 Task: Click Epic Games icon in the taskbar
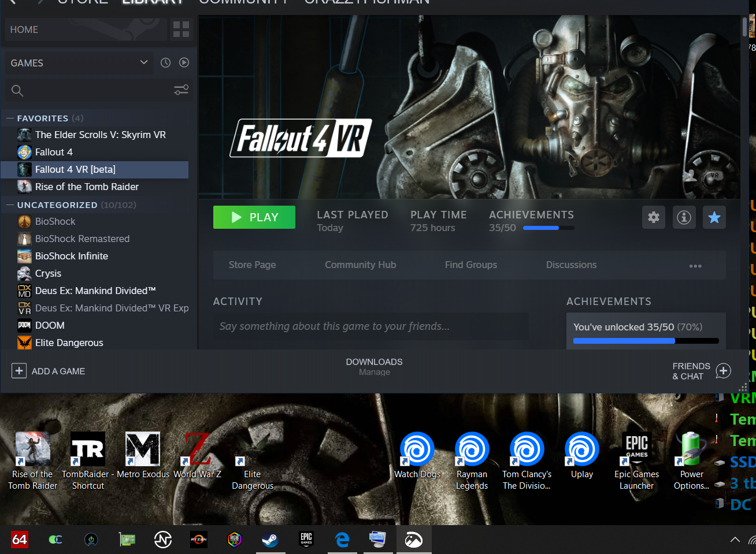point(306,540)
